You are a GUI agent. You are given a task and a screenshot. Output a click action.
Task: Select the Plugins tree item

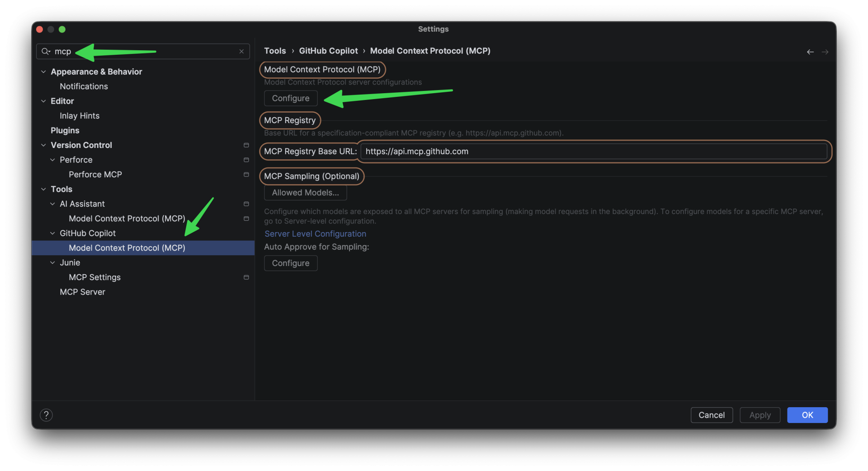[65, 130]
